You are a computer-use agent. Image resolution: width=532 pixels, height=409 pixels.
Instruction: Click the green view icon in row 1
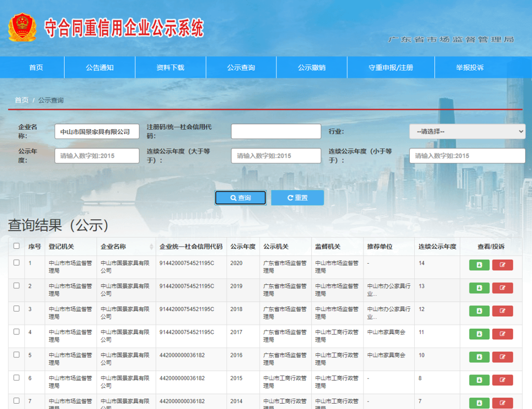click(x=479, y=265)
